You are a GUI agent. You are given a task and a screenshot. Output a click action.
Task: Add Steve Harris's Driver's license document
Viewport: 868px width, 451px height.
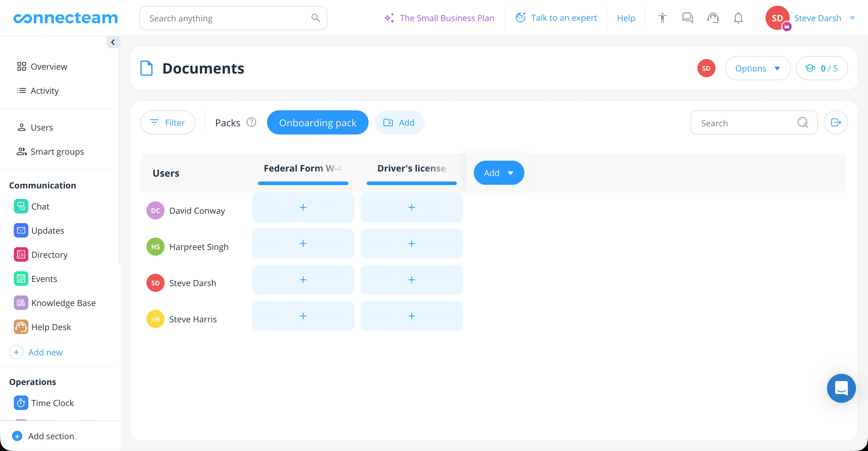point(411,316)
